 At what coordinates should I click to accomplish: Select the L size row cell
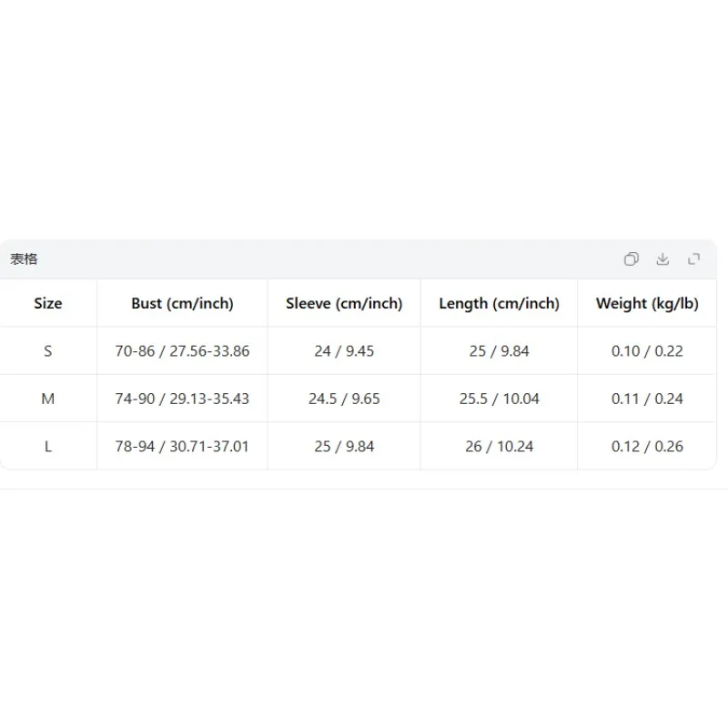click(x=48, y=446)
